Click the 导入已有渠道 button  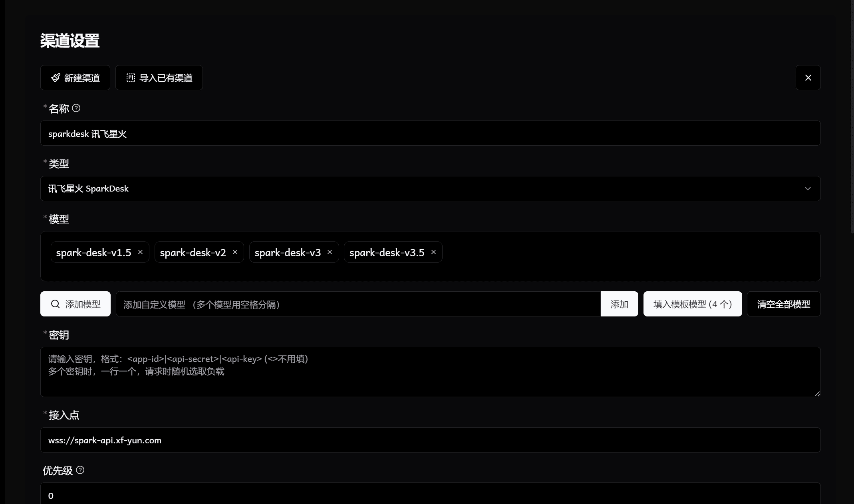tap(159, 78)
